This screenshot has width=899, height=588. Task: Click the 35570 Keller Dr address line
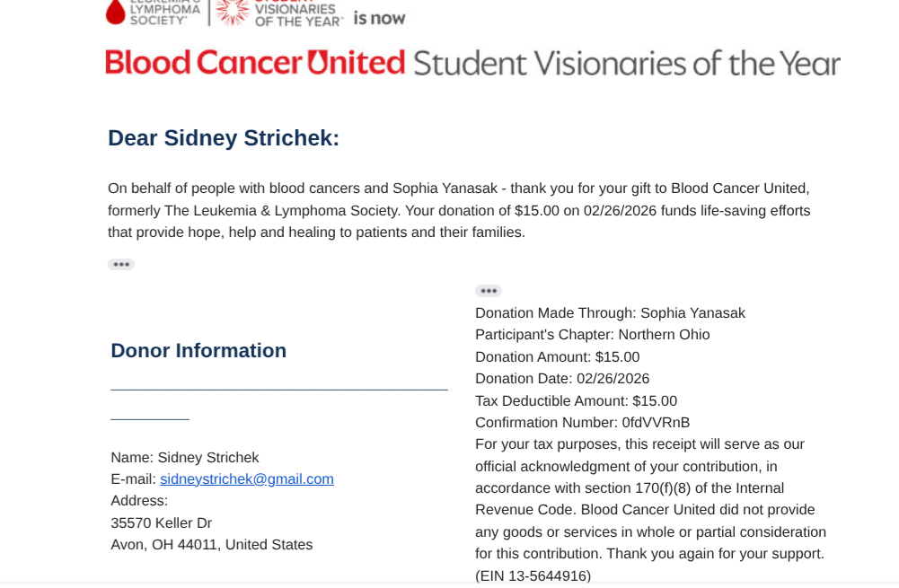tap(161, 523)
